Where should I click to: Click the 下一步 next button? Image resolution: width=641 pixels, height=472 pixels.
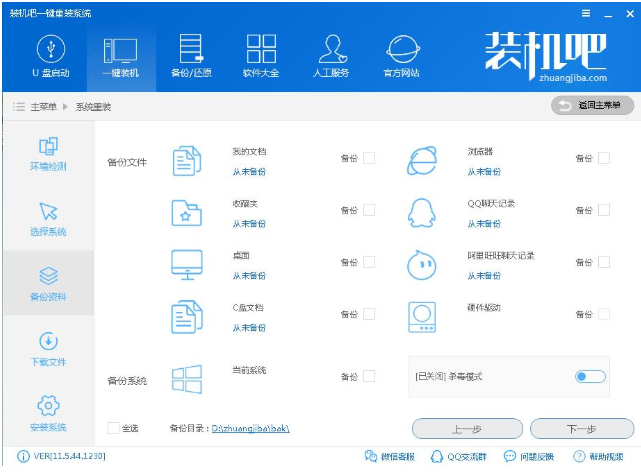tap(582, 428)
